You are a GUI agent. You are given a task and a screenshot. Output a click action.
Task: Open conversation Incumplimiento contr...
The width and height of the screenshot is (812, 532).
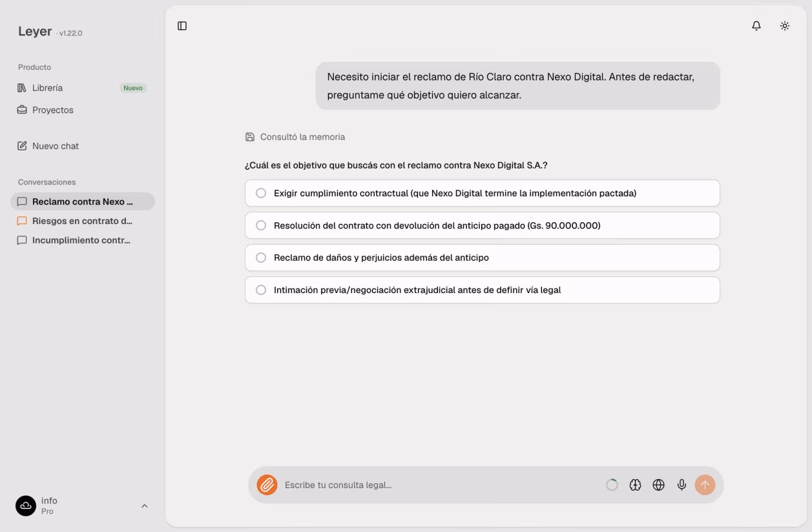(82, 240)
